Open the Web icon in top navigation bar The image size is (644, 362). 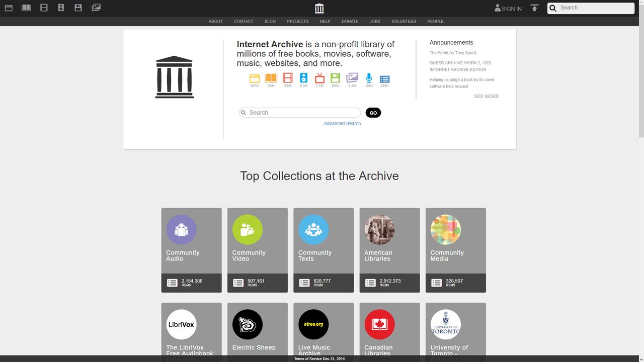[9, 8]
